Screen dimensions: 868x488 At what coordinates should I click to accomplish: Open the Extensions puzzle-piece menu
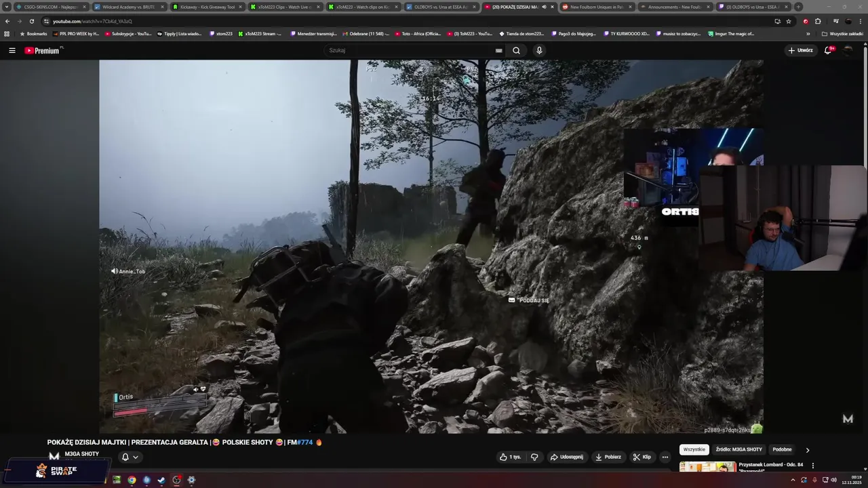pos(818,21)
